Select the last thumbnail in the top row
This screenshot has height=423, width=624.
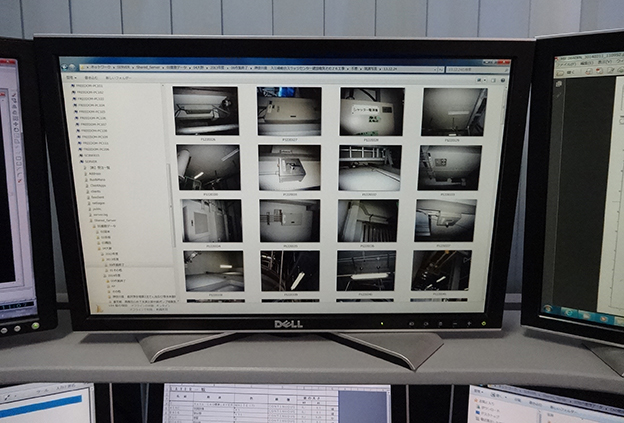point(453,110)
